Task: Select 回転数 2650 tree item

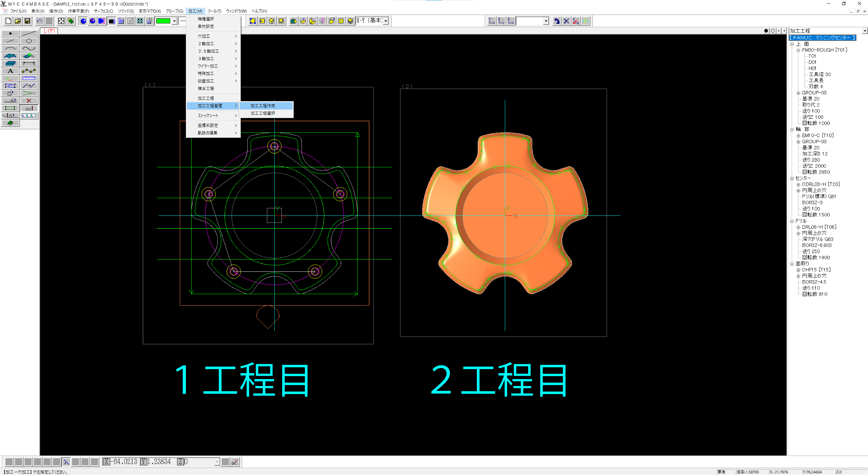Action: click(816, 172)
